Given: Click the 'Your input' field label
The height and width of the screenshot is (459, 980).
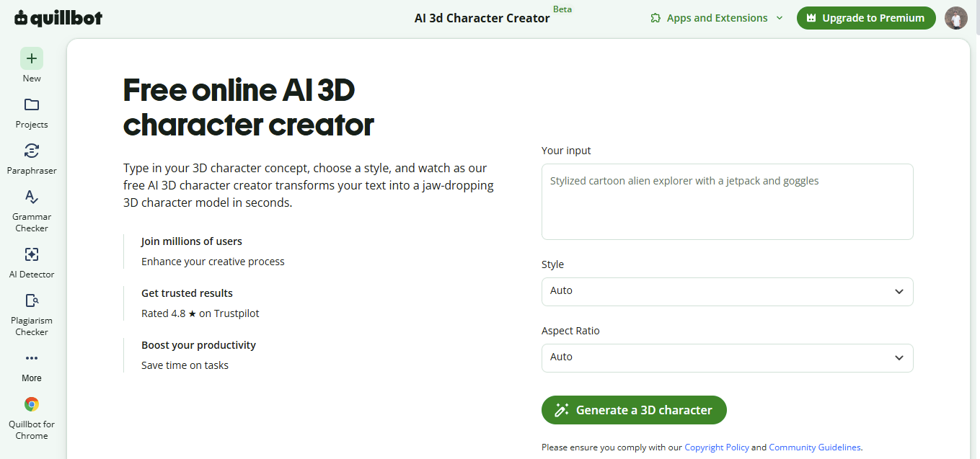Looking at the screenshot, I should [566, 151].
